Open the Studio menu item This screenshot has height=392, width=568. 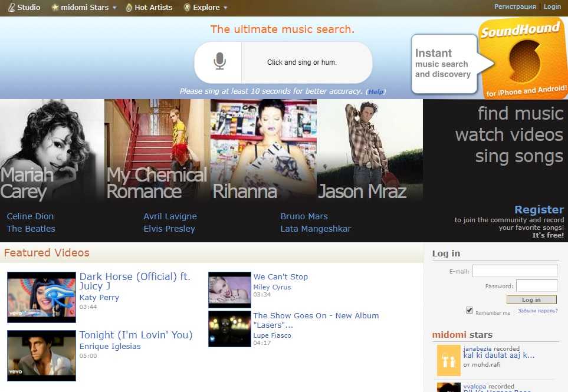[24, 8]
